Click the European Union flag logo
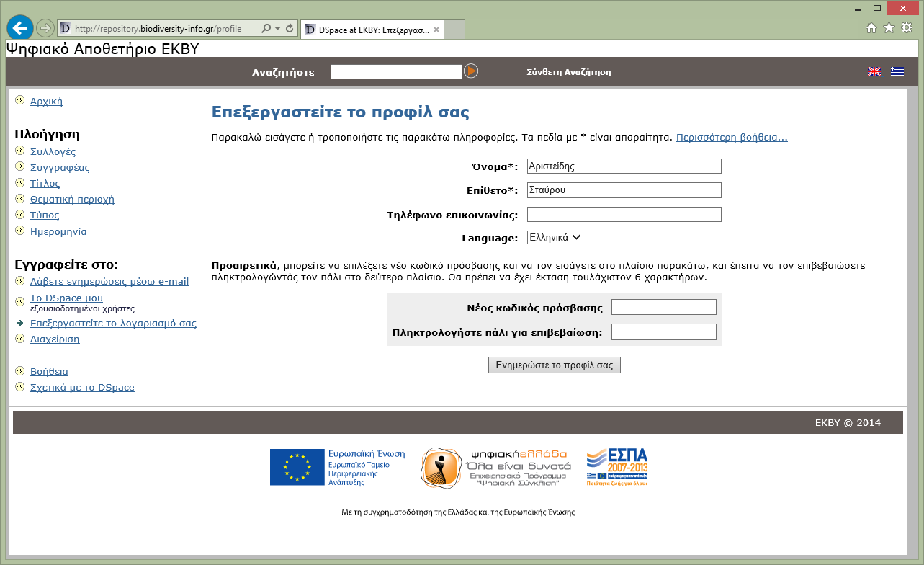 tap(297, 467)
